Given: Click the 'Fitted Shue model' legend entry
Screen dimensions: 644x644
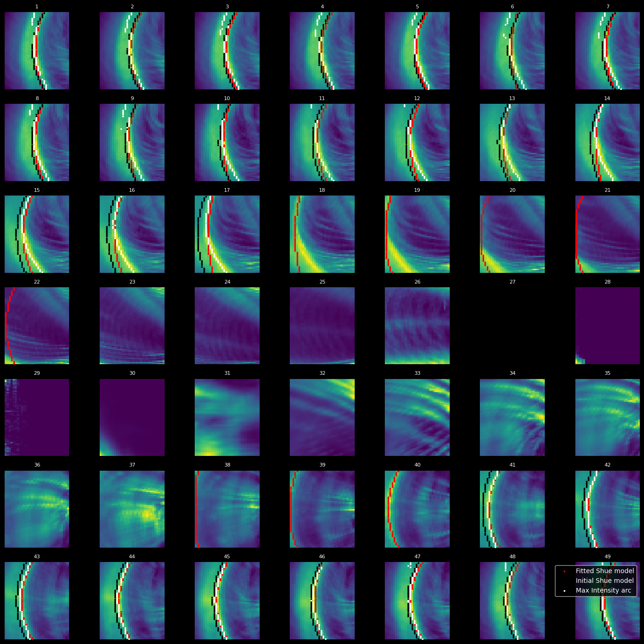Looking at the screenshot, I should pos(605,571).
